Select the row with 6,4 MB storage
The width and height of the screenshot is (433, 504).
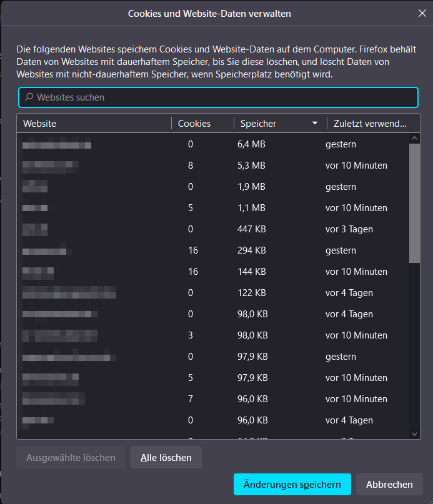[x=212, y=144]
